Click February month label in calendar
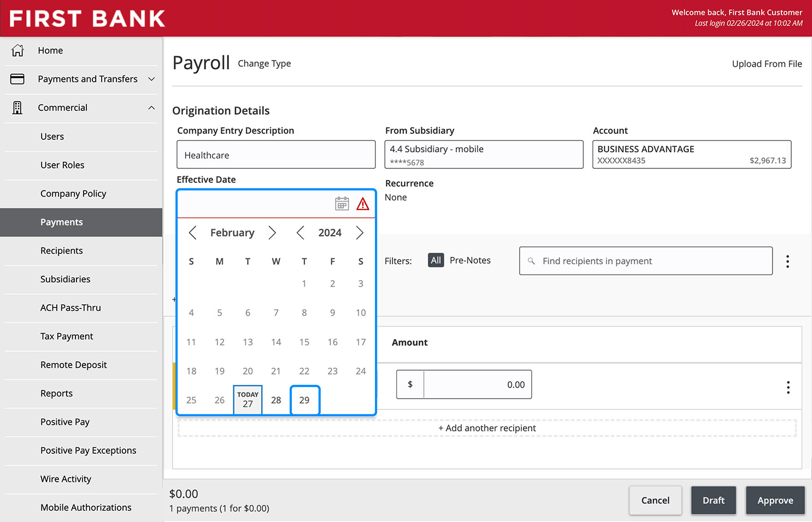The height and width of the screenshot is (522, 812). point(232,233)
